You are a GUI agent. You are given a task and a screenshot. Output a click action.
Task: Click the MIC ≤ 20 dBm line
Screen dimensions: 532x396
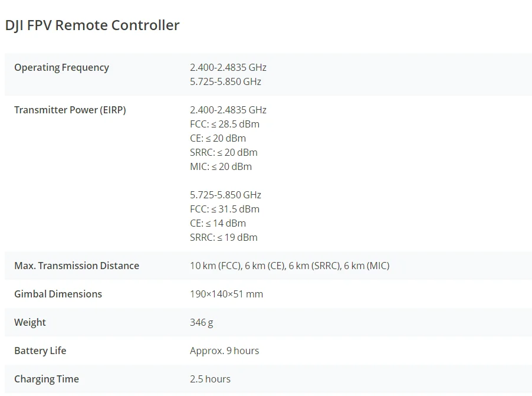tap(221, 166)
